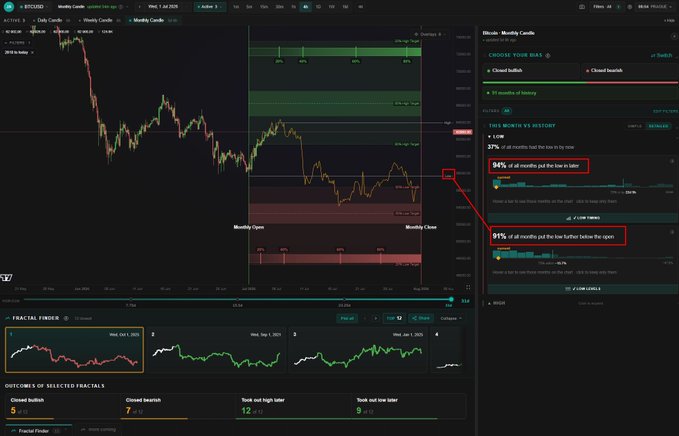Select fractal 2 thumbnail Wed, Sep 1
The height and width of the screenshot is (436, 679).
coord(216,350)
